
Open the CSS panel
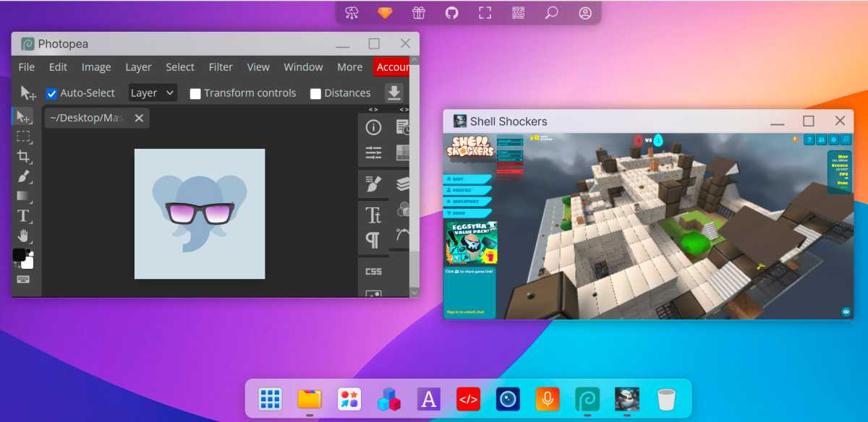click(373, 271)
